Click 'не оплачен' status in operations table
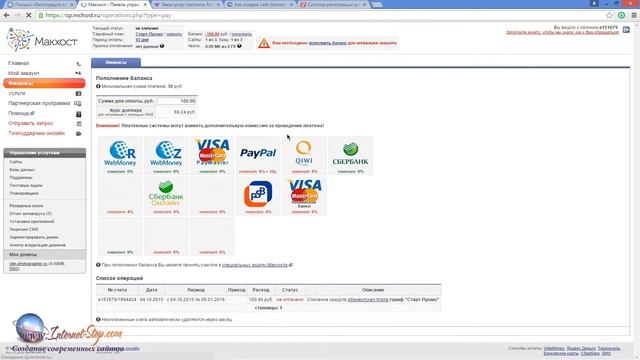 [x=290, y=300]
